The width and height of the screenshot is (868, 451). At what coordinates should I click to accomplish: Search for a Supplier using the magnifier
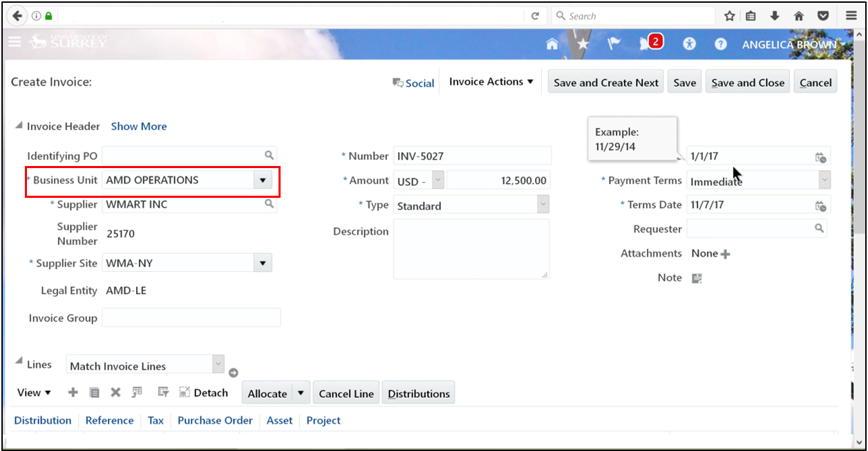[x=270, y=204]
